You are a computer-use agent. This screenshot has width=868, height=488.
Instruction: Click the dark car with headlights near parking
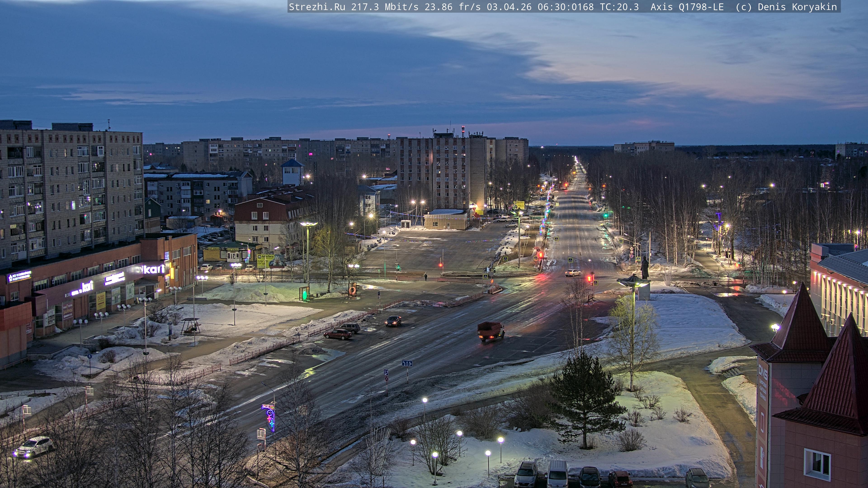pos(393,321)
